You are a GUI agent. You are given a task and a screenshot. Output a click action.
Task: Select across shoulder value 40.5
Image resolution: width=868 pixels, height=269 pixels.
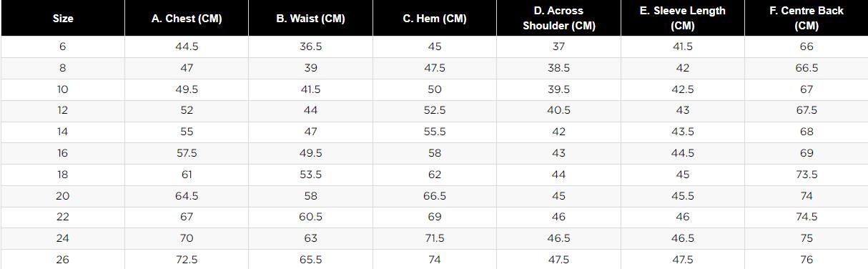(558, 110)
